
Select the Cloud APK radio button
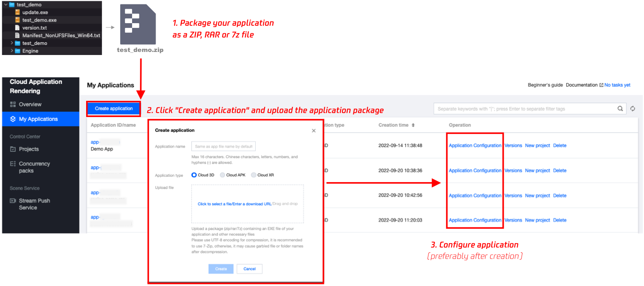click(223, 175)
